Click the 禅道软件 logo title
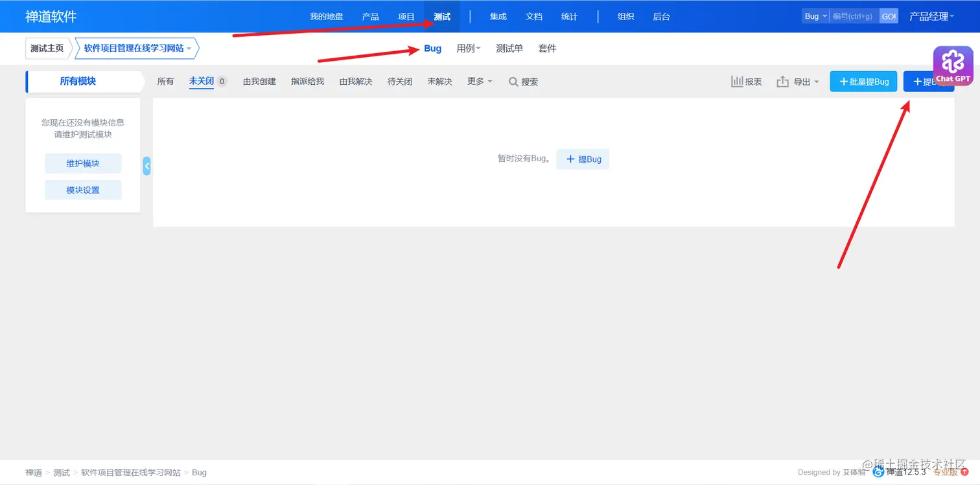Image resolution: width=980 pixels, height=485 pixels. (51, 16)
